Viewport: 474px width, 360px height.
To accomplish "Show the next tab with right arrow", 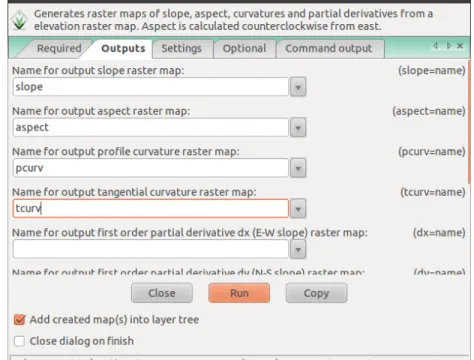I will 448,46.
